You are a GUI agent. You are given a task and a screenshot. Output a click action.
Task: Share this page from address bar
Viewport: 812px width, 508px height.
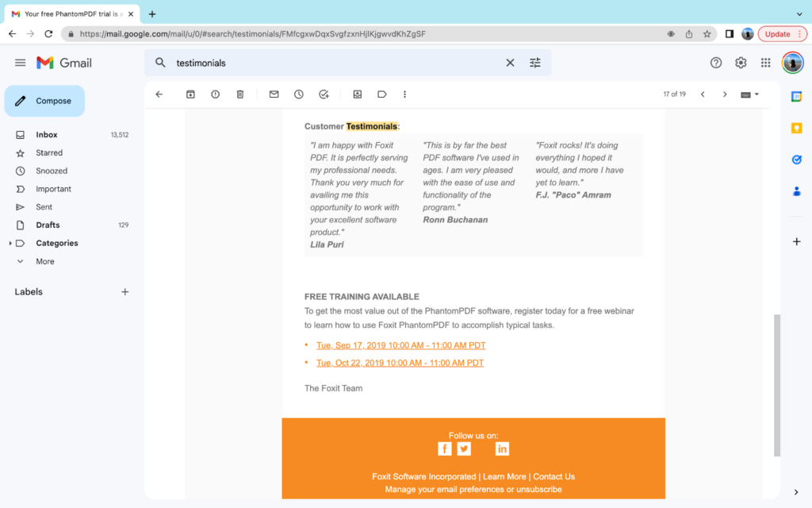(x=689, y=33)
